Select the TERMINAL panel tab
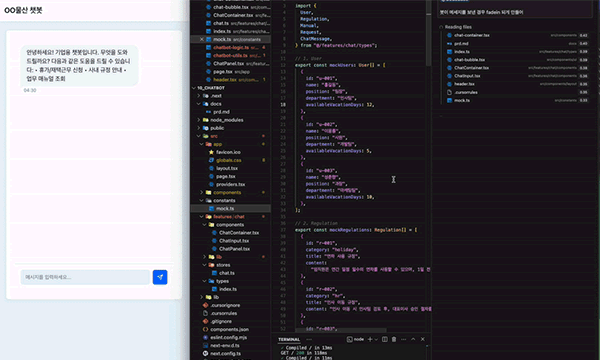This screenshot has width=600, height=360. coord(289,339)
